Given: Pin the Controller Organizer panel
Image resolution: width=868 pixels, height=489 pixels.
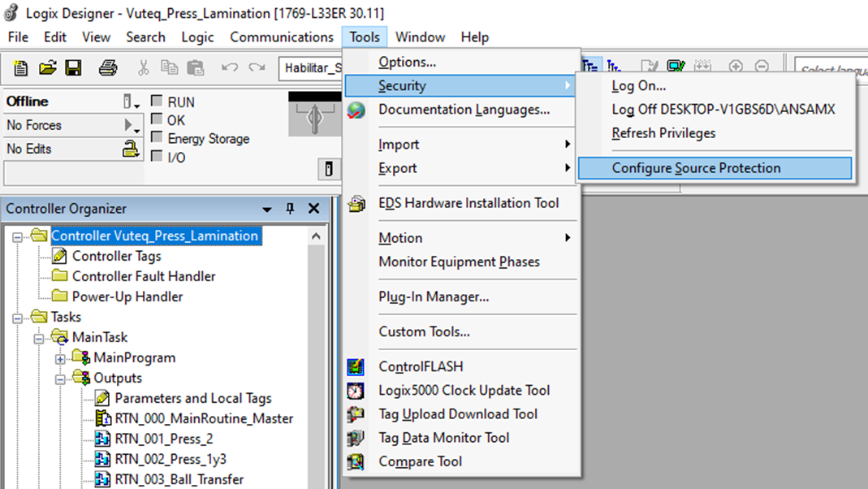Looking at the screenshot, I should point(289,208).
